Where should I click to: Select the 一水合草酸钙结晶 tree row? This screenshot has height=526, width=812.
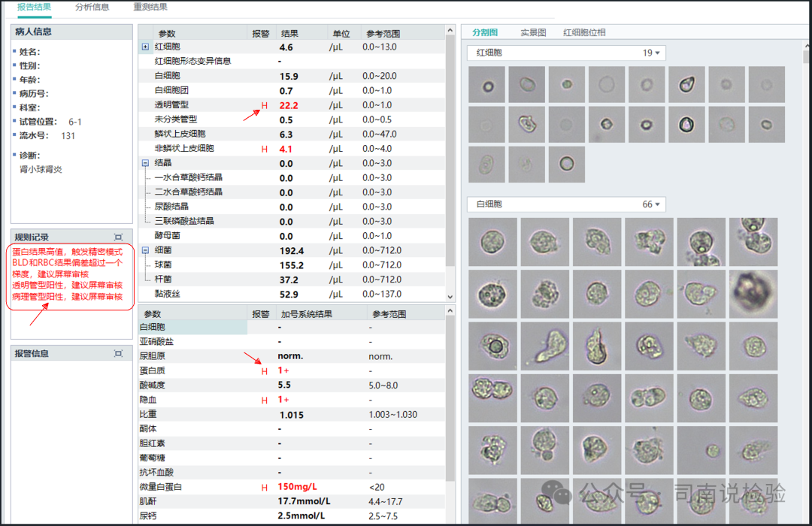291,177
